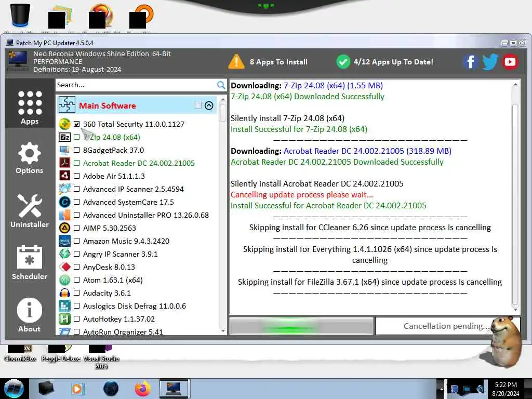Screen dimensions: 532x399
Task: Open the YouTube icon in header
Action: [x=510, y=62]
